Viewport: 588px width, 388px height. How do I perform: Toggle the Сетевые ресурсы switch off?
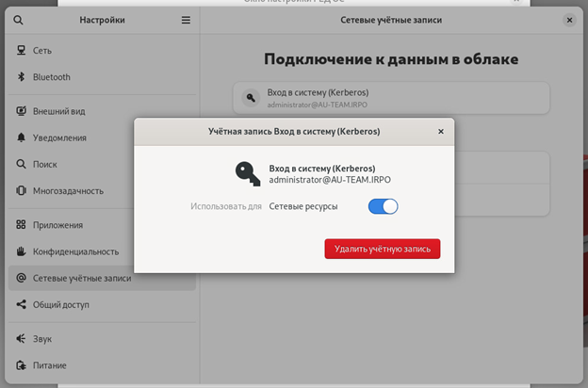pos(383,206)
